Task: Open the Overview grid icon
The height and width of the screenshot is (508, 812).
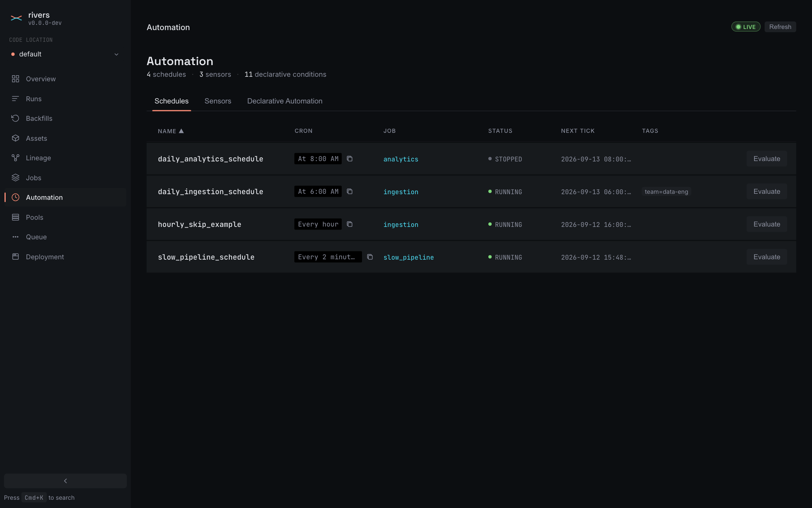Action: click(x=15, y=79)
